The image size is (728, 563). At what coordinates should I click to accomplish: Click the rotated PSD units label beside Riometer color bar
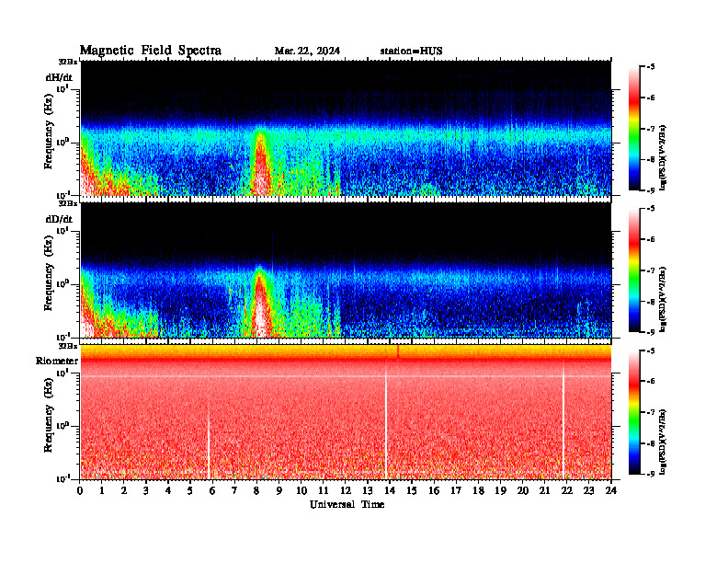point(664,442)
